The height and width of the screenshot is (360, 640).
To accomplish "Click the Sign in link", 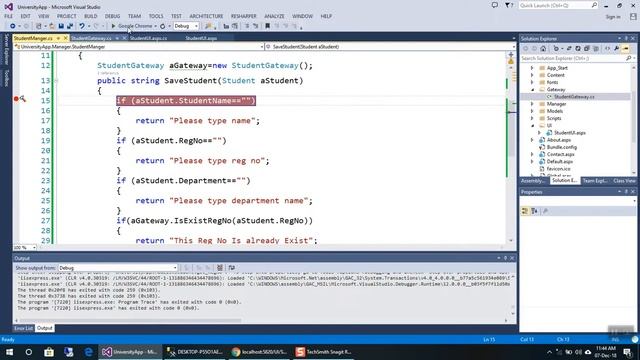I will [613, 17].
